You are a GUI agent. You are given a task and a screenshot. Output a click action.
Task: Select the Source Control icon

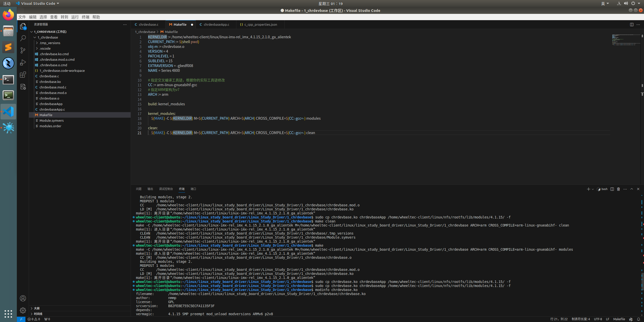click(23, 50)
